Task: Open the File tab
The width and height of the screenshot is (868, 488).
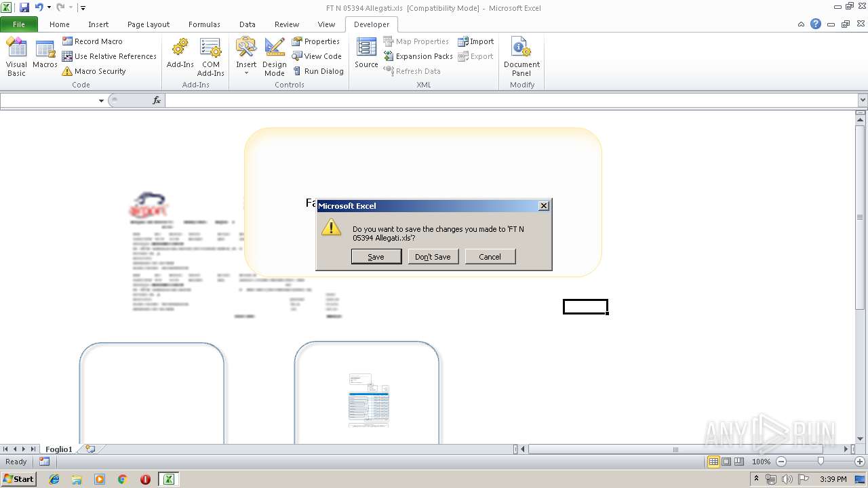Action: 19,24
